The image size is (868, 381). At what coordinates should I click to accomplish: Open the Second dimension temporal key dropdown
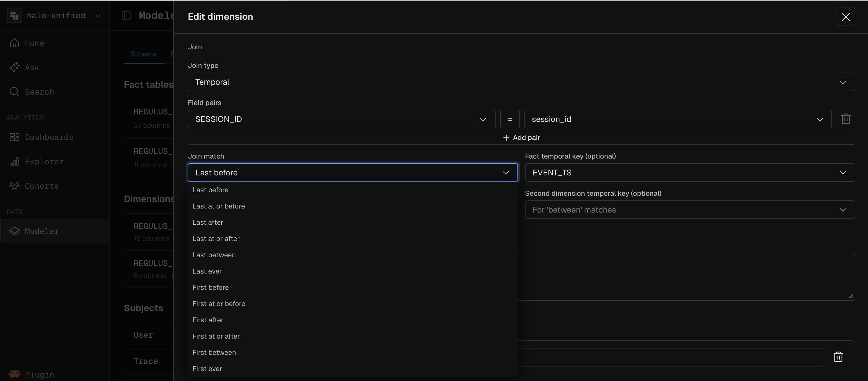pyautogui.click(x=690, y=210)
